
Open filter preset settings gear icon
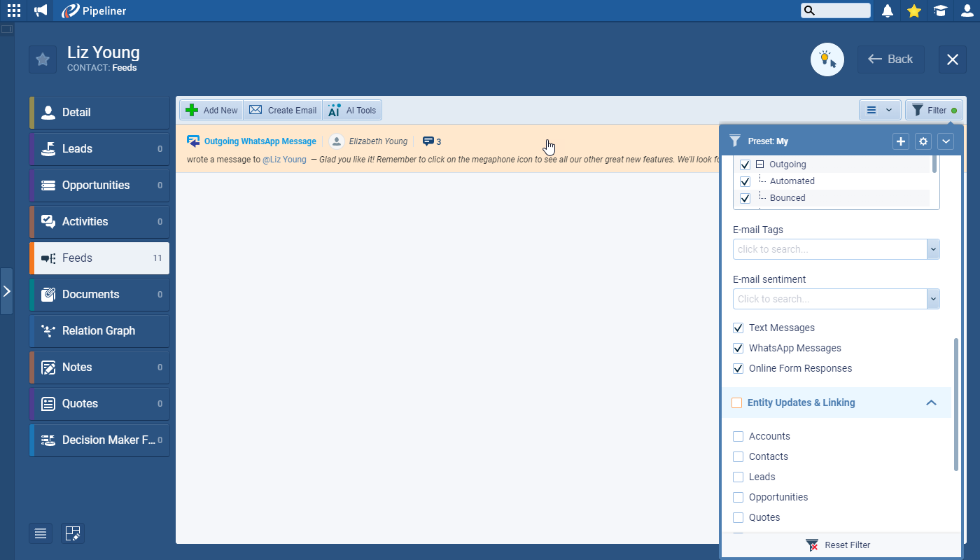tap(923, 141)
